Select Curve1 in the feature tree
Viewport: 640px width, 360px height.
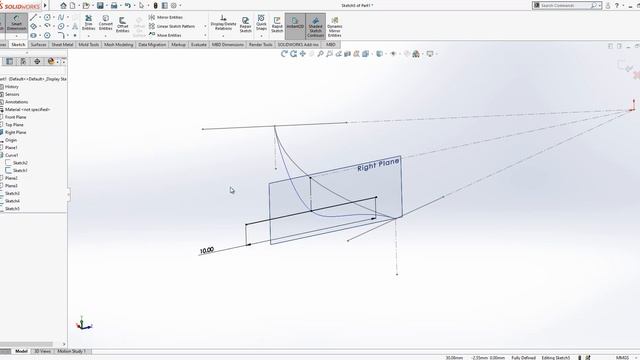point(11,156)
